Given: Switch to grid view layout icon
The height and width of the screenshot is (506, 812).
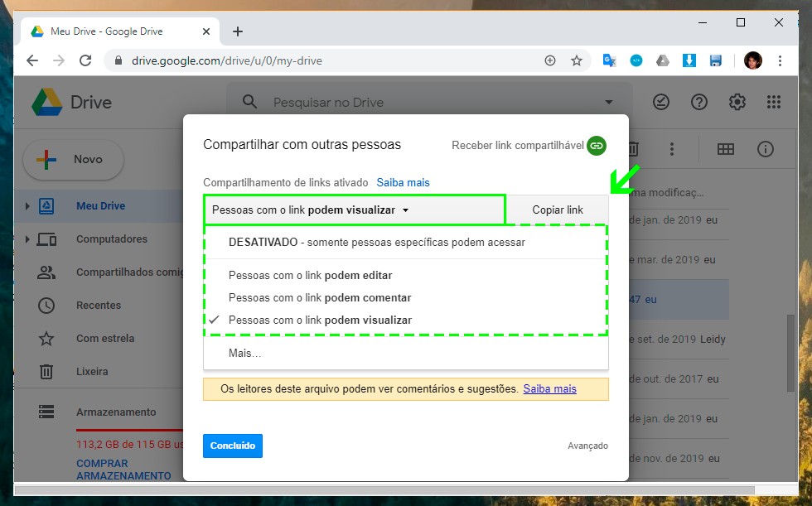Looking at the screenshot, I should [726, 150].
